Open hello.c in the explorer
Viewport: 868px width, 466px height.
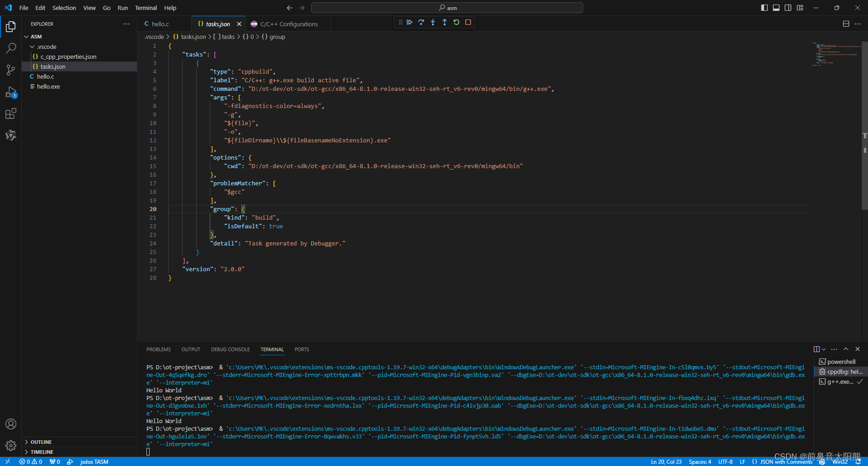[x=79, y=76]
